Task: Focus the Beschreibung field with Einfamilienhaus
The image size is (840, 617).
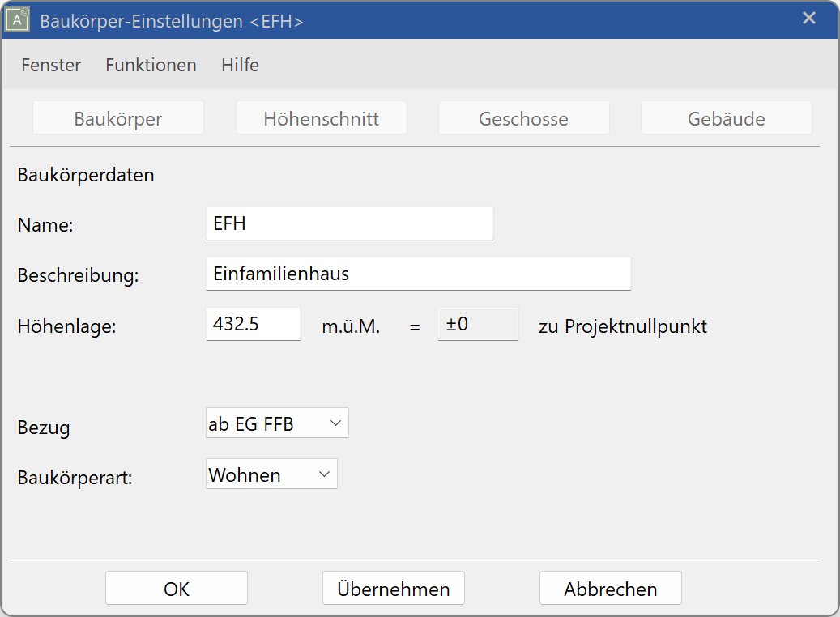Action: [418, 274]
